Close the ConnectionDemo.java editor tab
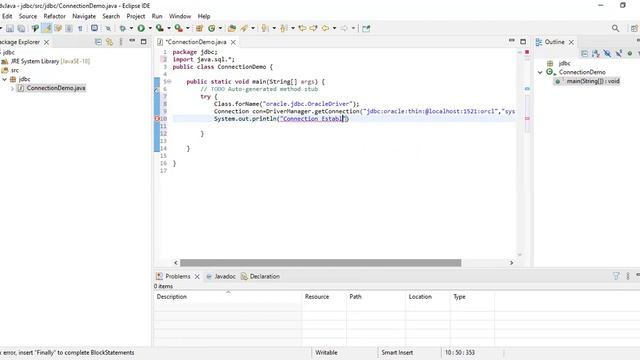This screenshot has width=640, height=360. (x=233, y=42)
